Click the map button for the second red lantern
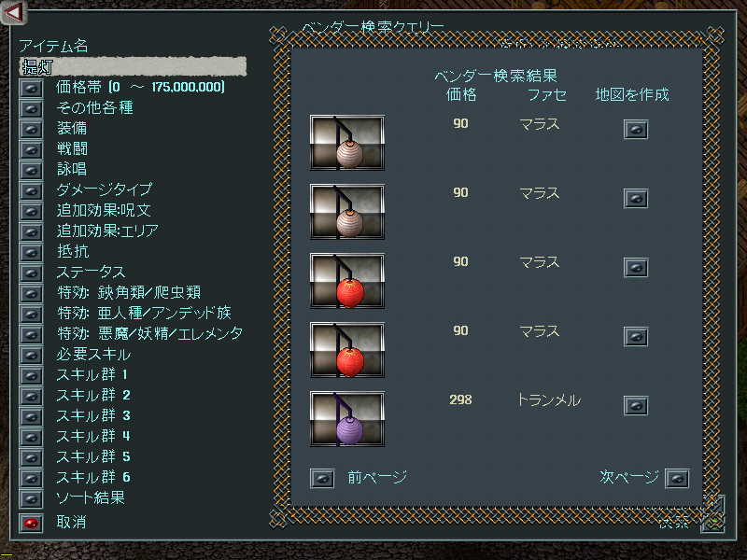Screen dimensions: 747x560 tap(636, 337)
